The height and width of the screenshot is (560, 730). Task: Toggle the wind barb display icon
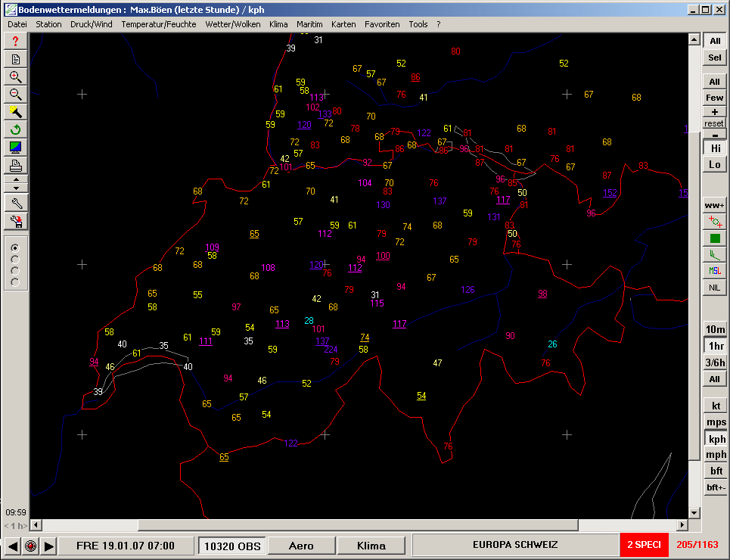[715, 254]
